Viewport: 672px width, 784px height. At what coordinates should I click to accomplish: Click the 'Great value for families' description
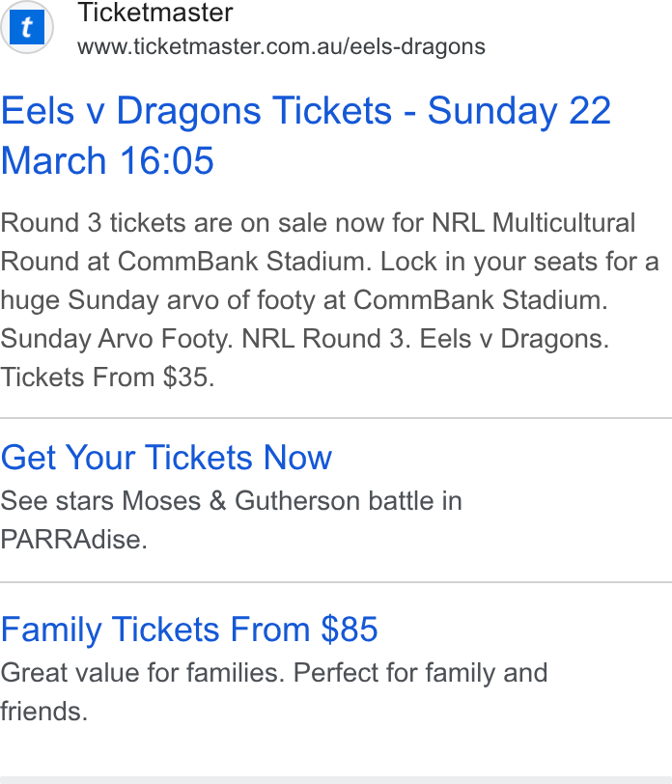point(274,692)
